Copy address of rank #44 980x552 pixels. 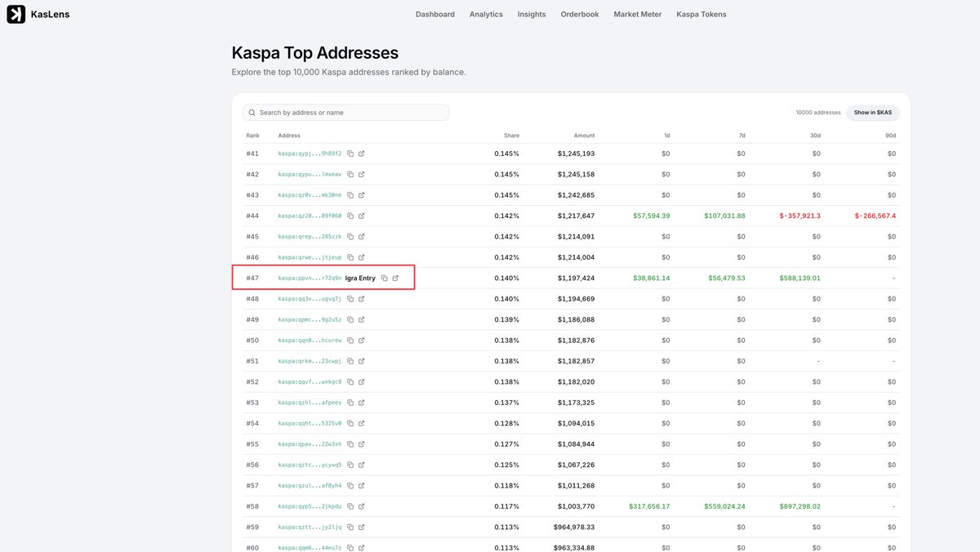[350, 216]
